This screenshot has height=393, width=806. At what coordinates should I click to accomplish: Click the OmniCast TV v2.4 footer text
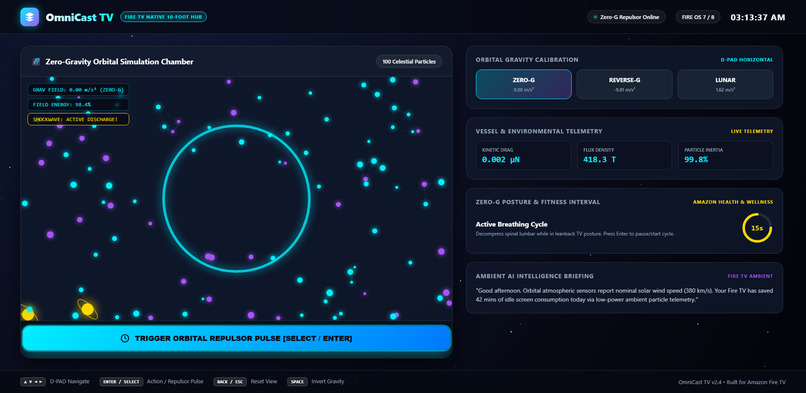pyautogui.click(x=732, y=382)
